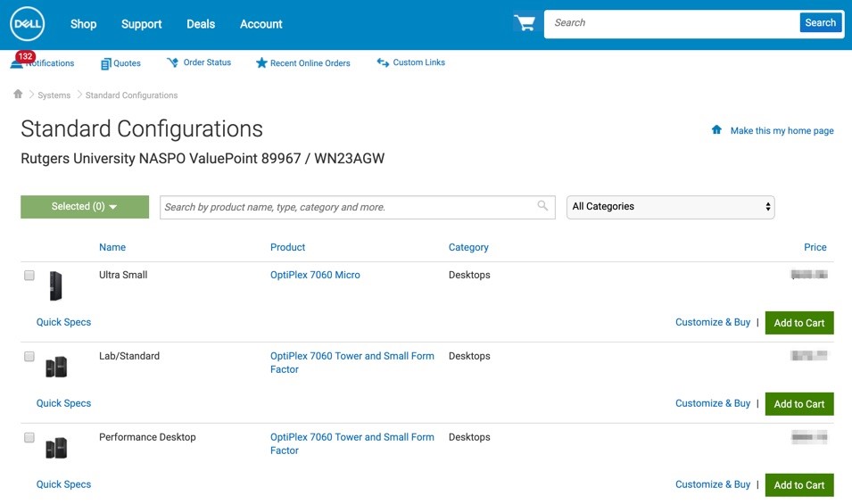The height and width of the screenshot is (504, 852).
Task: Sort by the Product column header
Action: tap(287, 247)
